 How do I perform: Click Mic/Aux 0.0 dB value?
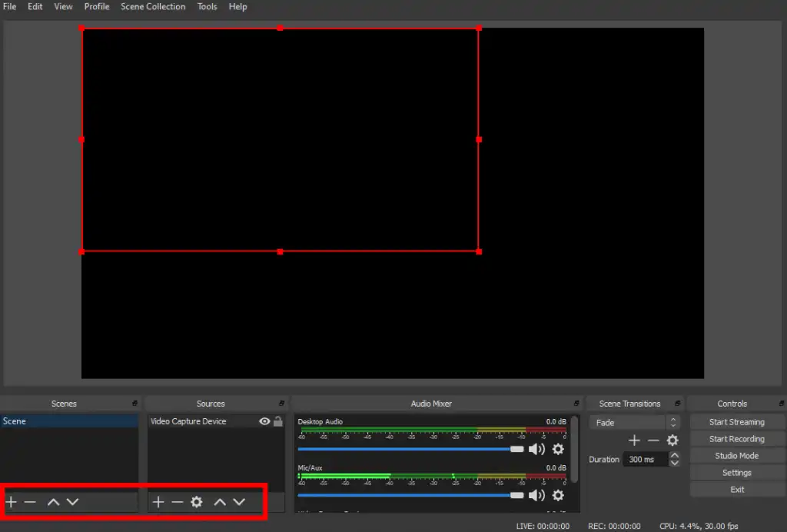[556, 467]
